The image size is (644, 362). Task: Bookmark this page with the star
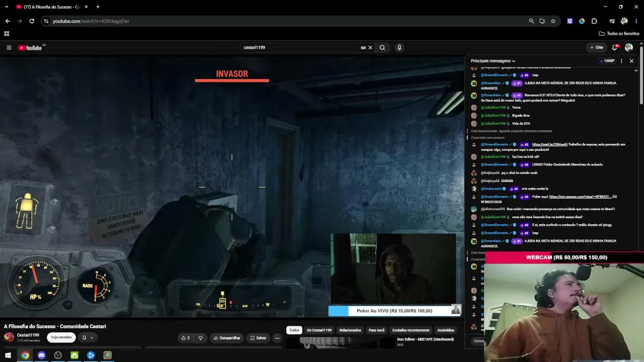[x=553, y=21]
